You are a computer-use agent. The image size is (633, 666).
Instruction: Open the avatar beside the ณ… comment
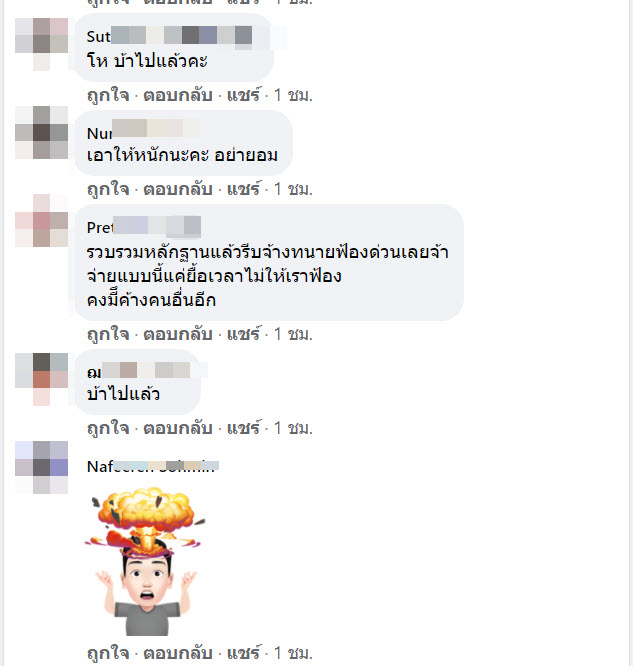(x=42, y=379)
